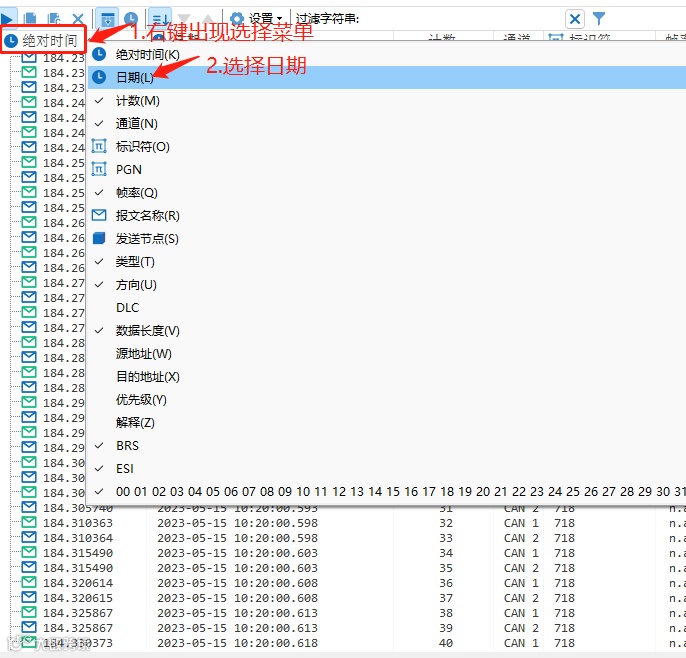
Task: Click the blue X delete icon in the toolbar
Action: coord(78,18)
